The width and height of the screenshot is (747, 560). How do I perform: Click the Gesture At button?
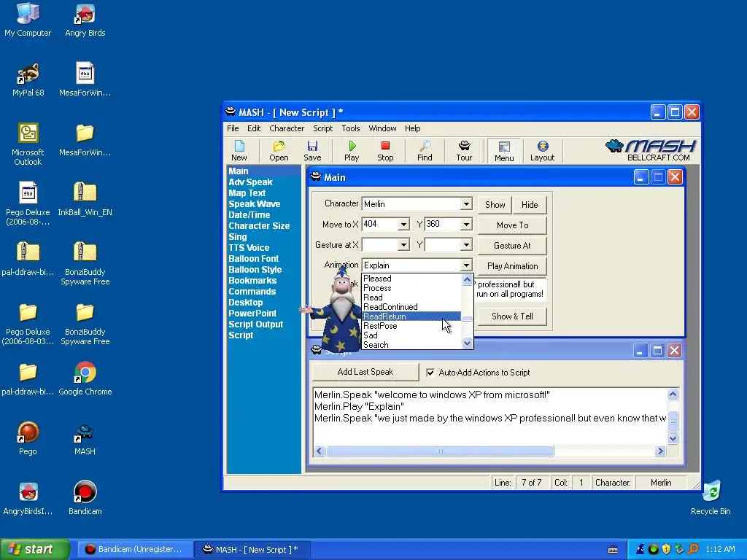512,246
